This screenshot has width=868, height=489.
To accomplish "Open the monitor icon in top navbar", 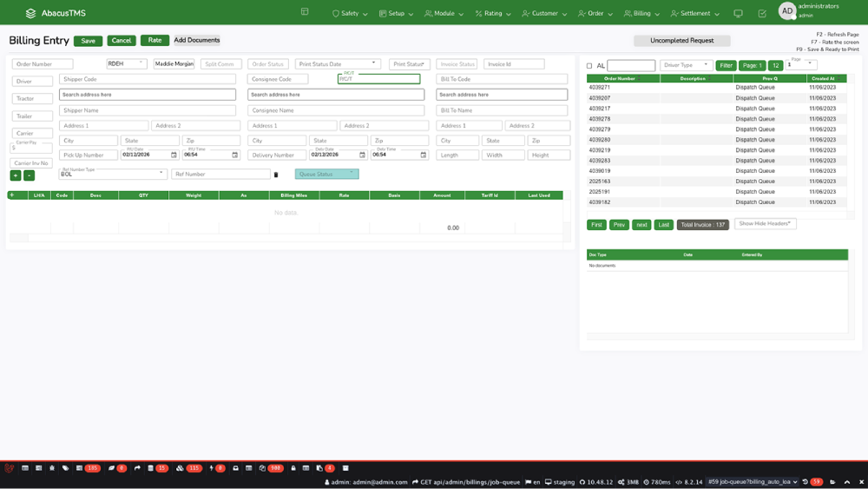I will click(738, 14).
